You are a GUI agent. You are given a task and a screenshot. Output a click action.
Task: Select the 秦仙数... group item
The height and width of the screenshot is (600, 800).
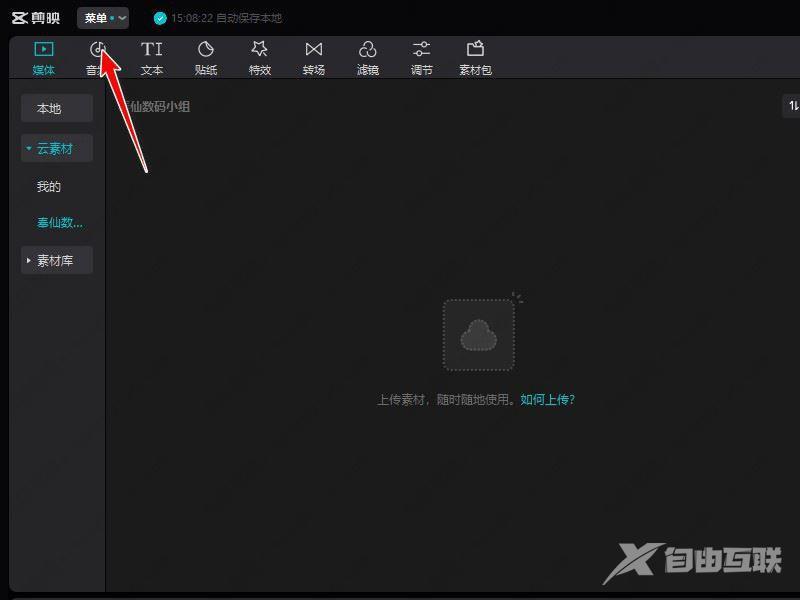[x=60, y=222]
